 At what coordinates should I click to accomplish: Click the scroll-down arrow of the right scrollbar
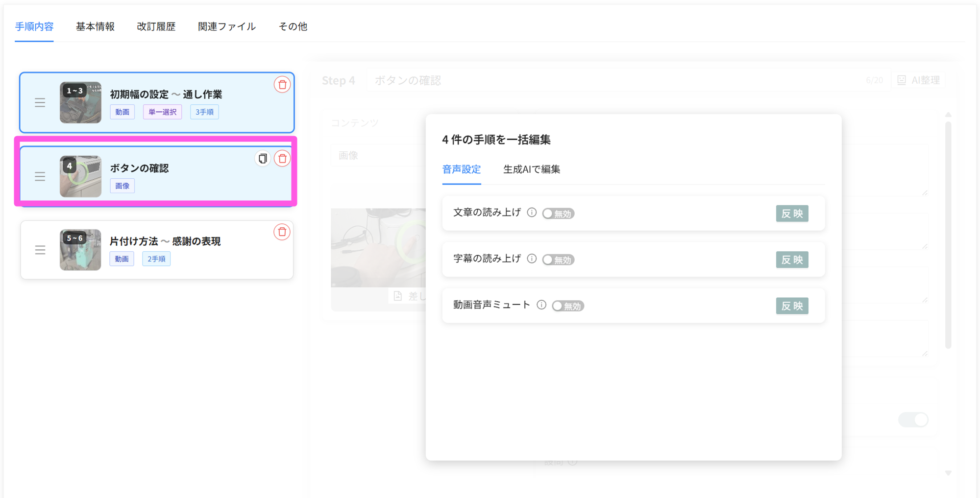[948, 473]
